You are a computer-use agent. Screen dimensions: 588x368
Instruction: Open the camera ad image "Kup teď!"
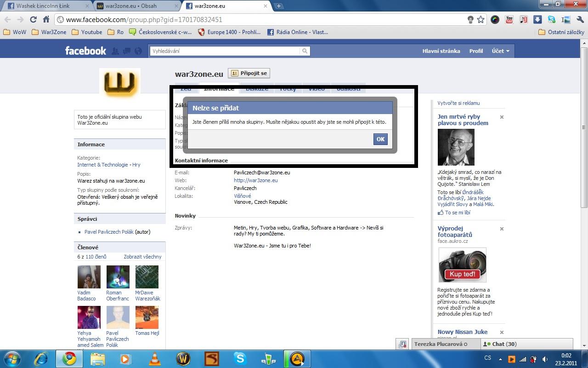(x=462, y=265)
